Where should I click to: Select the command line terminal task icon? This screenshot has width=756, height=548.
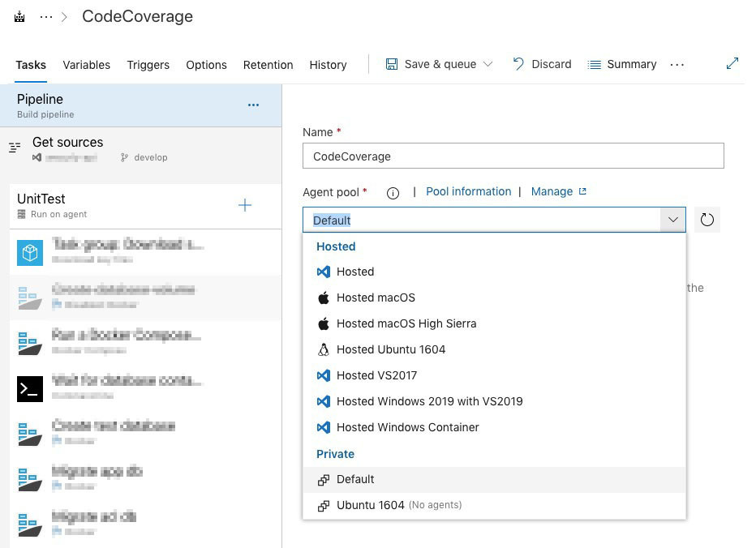[x=30, y=389]
